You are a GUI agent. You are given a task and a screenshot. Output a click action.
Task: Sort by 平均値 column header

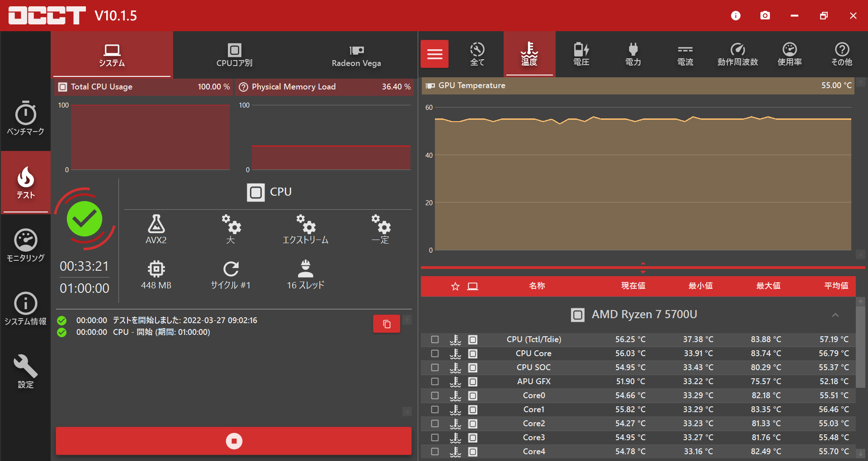click(836, 286)
